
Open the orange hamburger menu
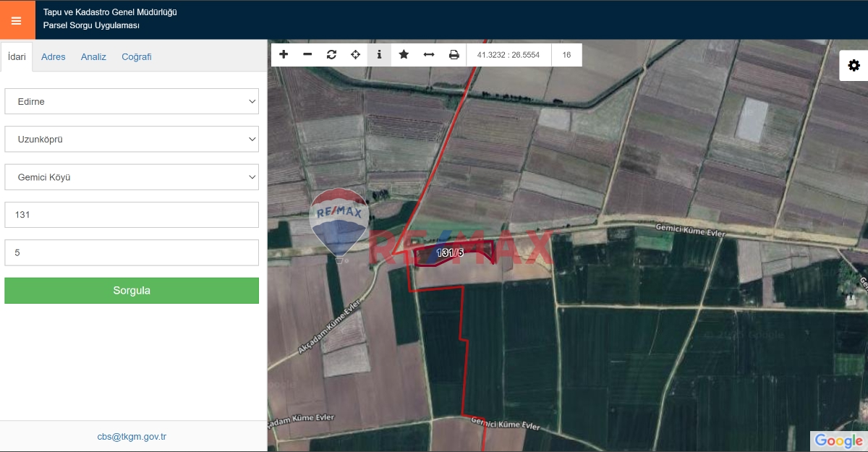(17, 20)
